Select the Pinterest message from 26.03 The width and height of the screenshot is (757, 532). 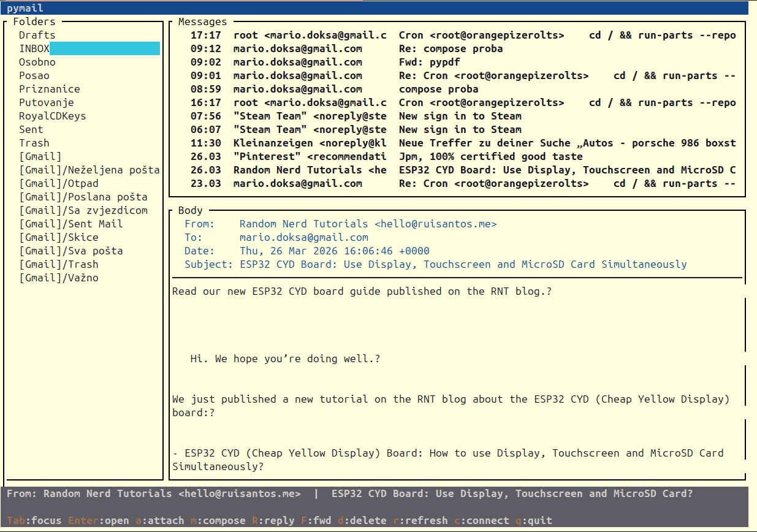click(x=460, y=157)
